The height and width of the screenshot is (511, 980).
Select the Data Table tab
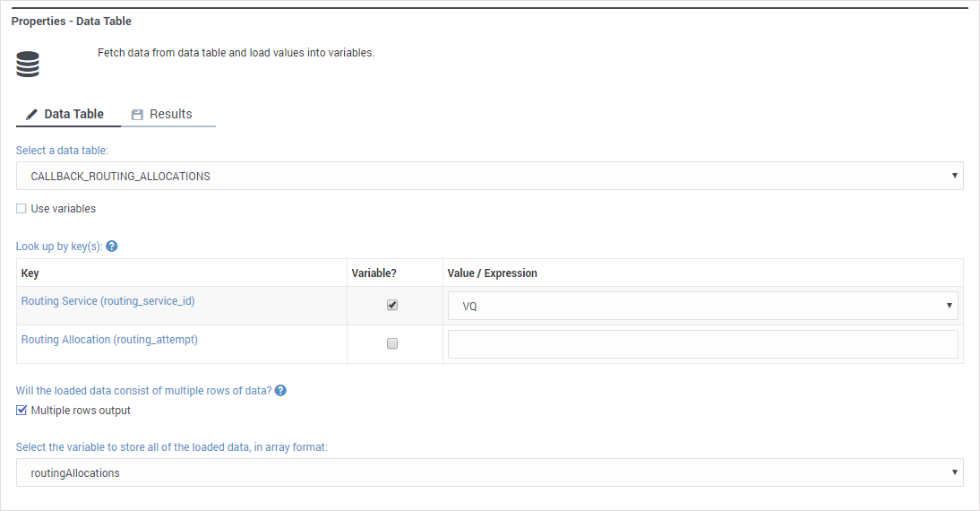(x=73, y=114)
